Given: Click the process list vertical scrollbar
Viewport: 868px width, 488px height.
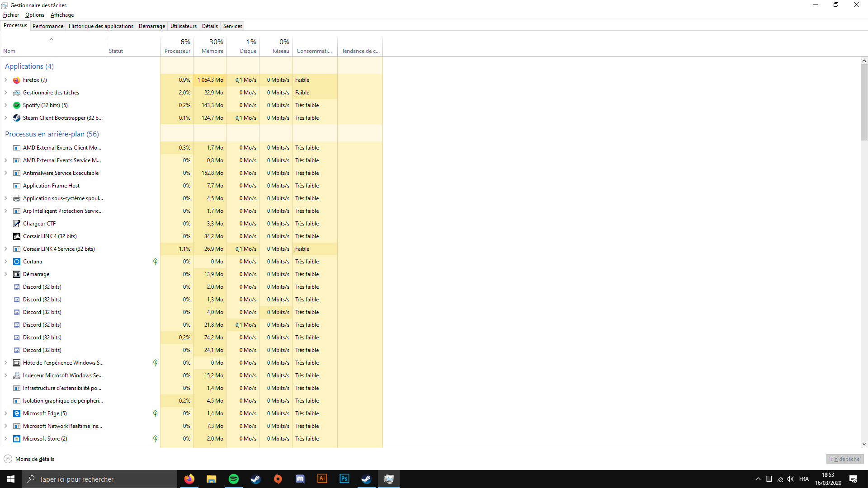Looking at the screenshot, I should point(864,103).
